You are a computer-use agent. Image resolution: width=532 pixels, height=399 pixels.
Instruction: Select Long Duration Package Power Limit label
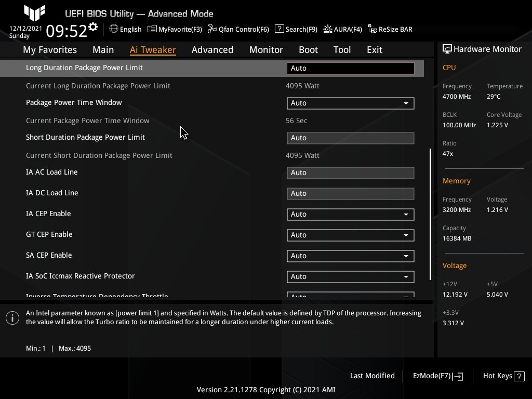tap(84, 68)
